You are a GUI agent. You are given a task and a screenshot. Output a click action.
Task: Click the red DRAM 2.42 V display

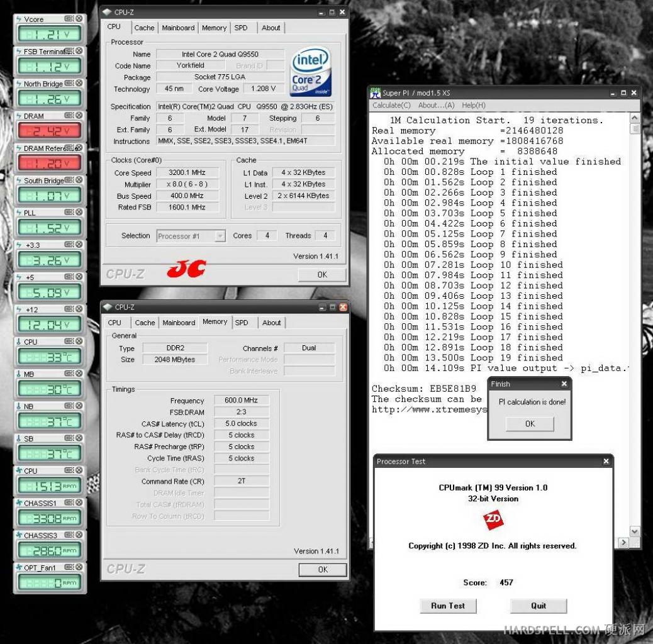tap(50, 131)
